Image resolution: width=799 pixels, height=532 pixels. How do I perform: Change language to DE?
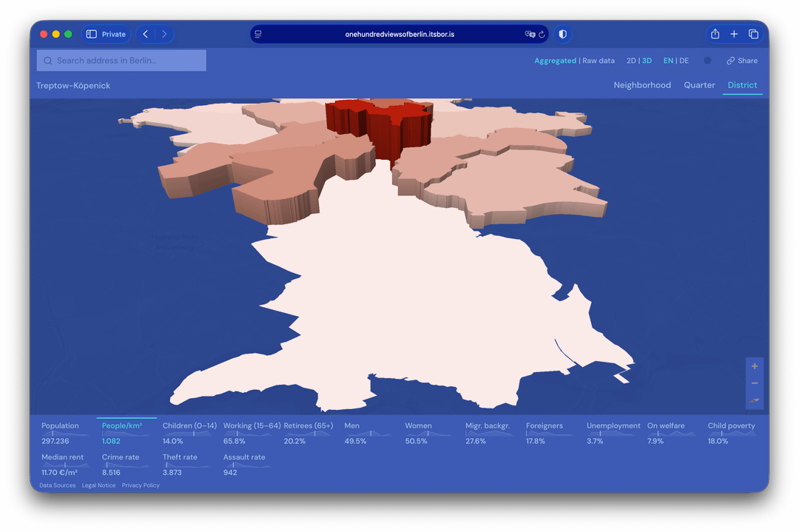[x=684, y=61]
